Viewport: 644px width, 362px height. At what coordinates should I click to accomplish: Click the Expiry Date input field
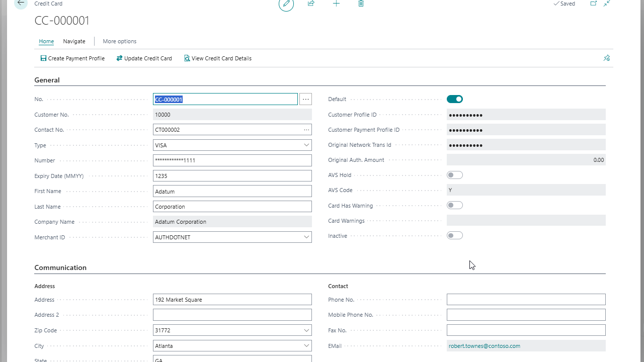232,176
